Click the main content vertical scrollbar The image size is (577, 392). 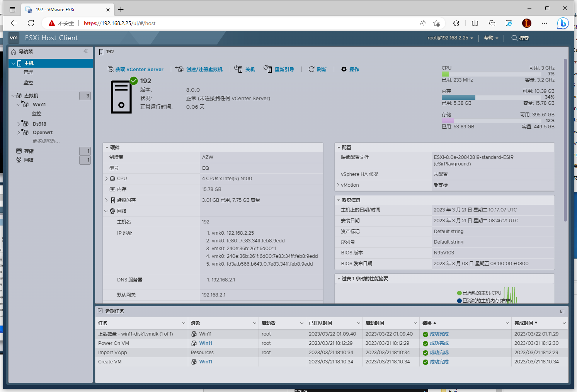pos(565,140)
